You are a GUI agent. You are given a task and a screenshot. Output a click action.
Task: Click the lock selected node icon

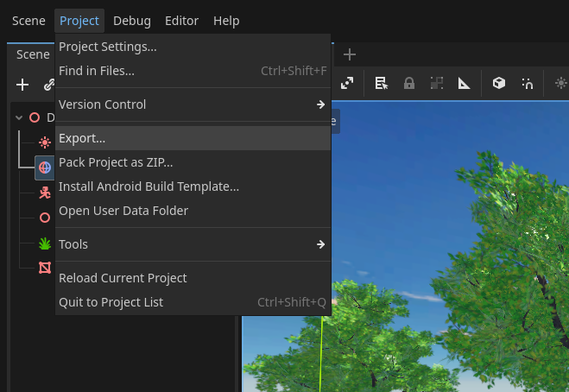(408, 83)
